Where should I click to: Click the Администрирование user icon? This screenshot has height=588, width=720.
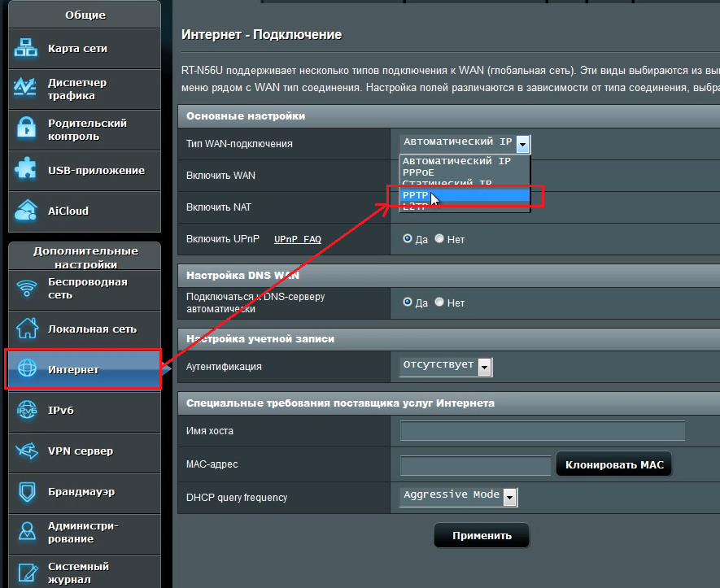click(x=27, y=532)
